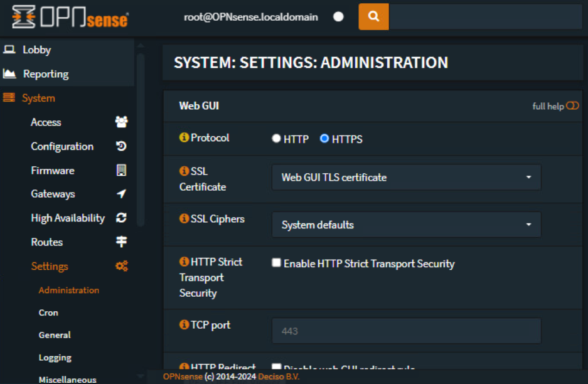588x384 pixels.
Task: Collapse the Settings submenu
Action: pos(50,266)
